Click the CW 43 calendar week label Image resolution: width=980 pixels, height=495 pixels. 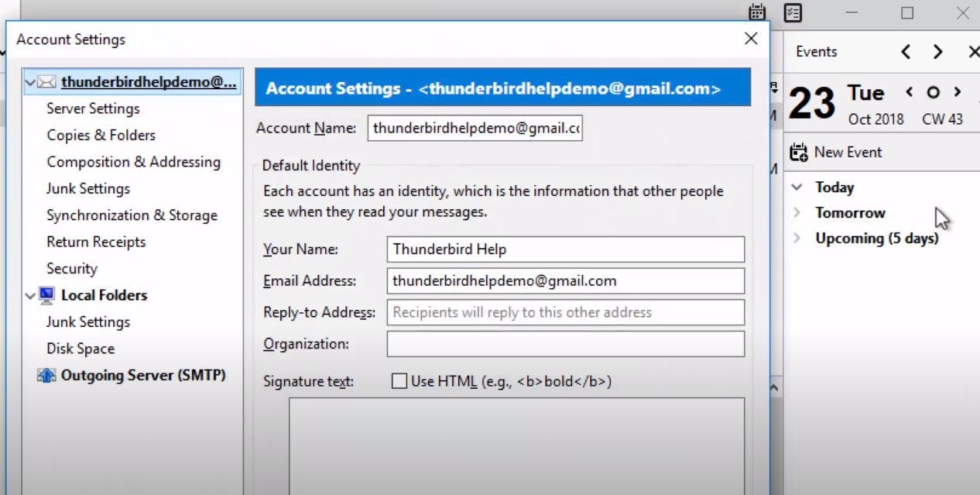coord(942,119)
